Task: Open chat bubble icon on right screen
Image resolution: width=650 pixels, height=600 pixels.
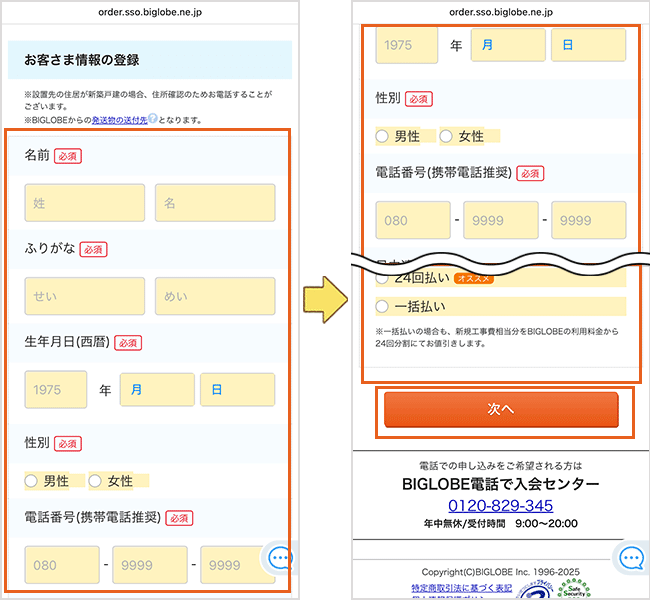Action: pos(631,558)
